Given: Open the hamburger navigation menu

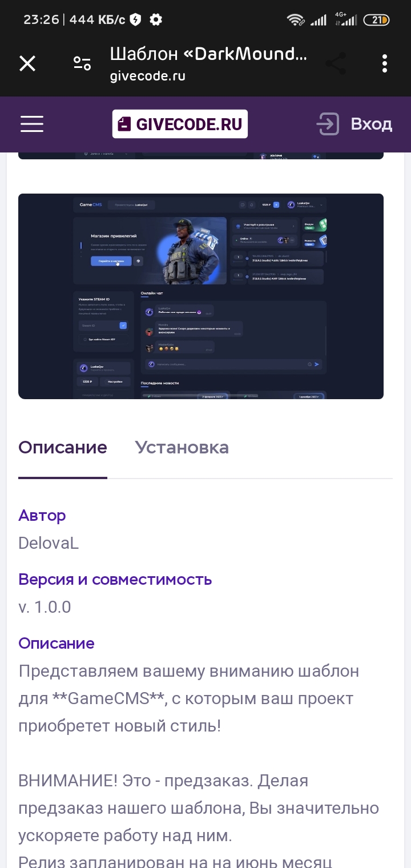Looking at the screenshot, I should [32, 124].
